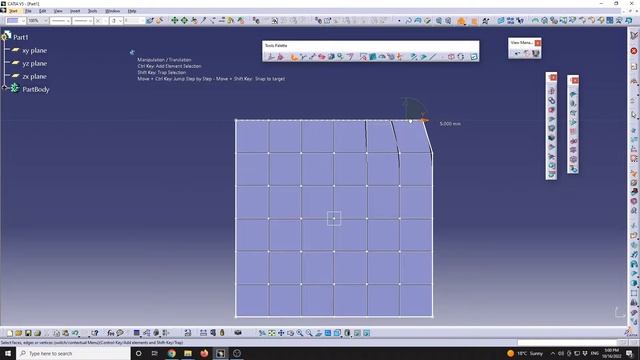The height and width of the screenshot is (360, 640).
Task: Click the Zoom In magnifier icon
Action: tap(300, 333)
